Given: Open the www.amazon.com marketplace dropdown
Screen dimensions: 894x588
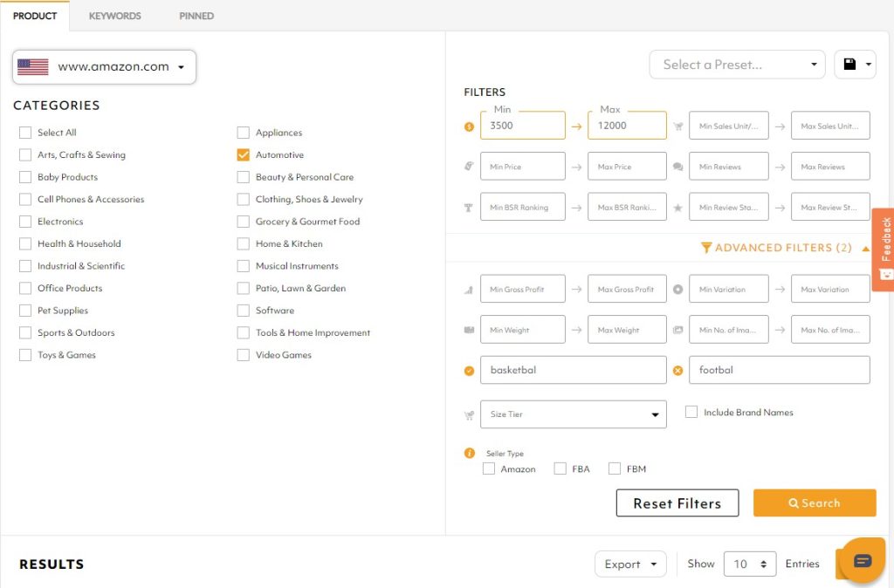Looking at the screenshot, I should pos(104,67).
